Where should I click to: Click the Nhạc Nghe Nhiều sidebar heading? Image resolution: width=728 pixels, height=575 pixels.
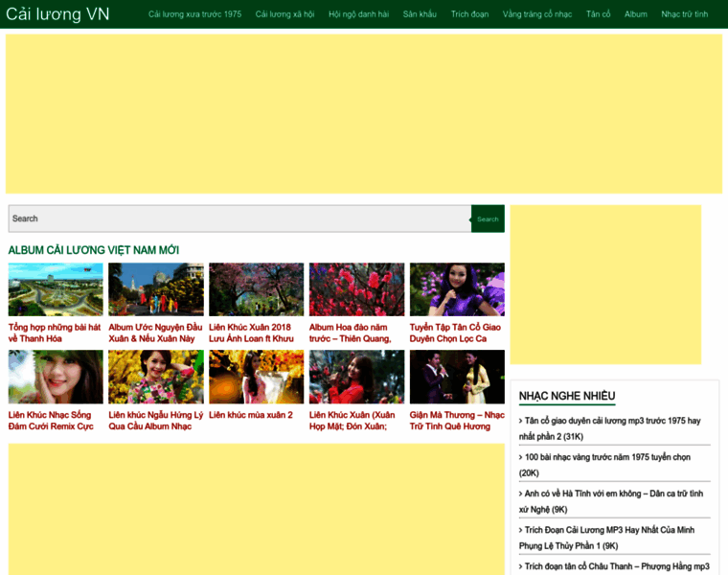point(567,396)
